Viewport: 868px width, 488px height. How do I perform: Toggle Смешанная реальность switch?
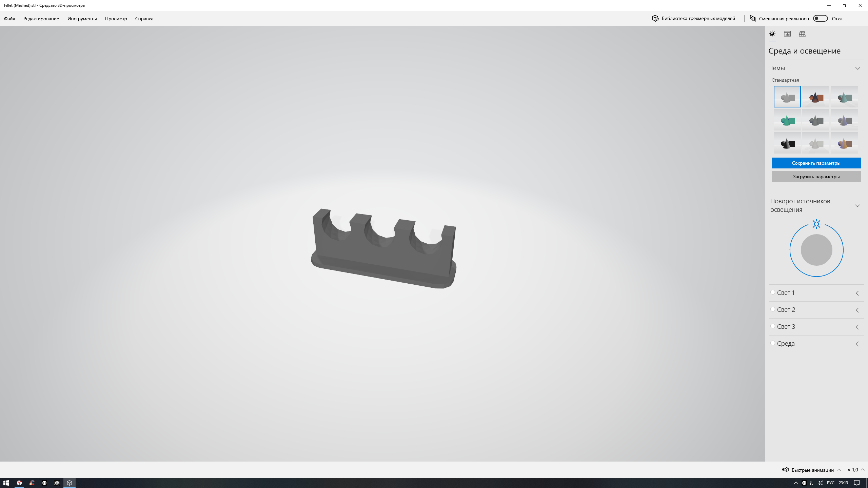(x=820, y=18)
